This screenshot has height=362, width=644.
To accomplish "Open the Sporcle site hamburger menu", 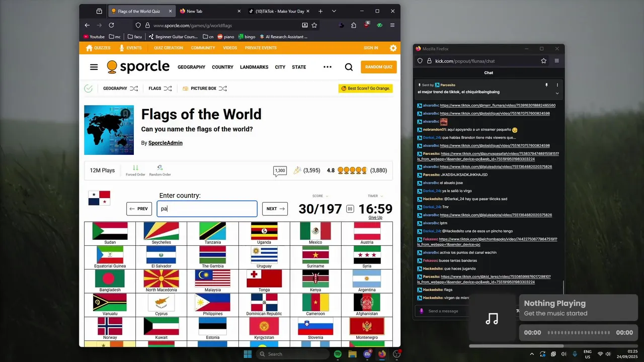I will pyautogui.click(x=94, y=67).
